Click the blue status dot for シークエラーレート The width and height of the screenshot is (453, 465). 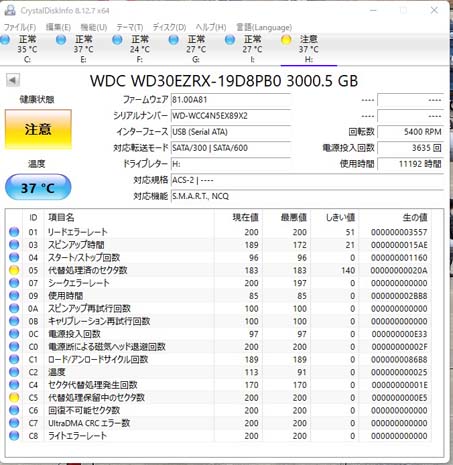(x=14, y=283)
